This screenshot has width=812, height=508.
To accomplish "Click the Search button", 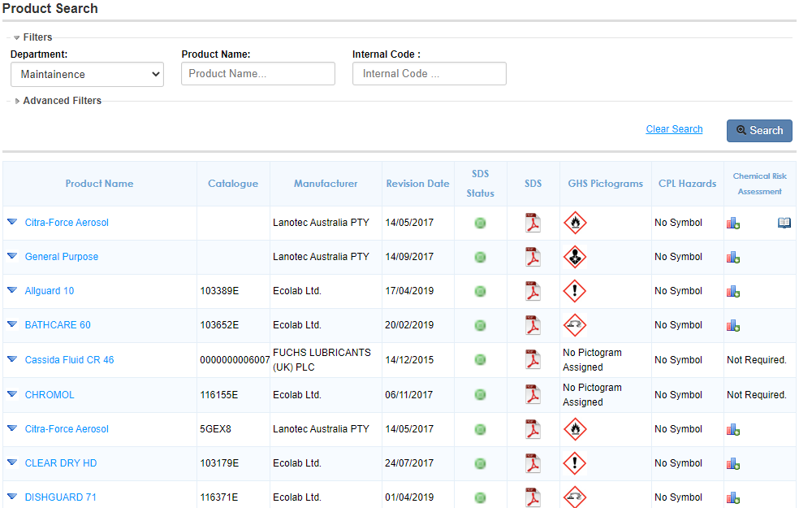I will tap(758, 131).
